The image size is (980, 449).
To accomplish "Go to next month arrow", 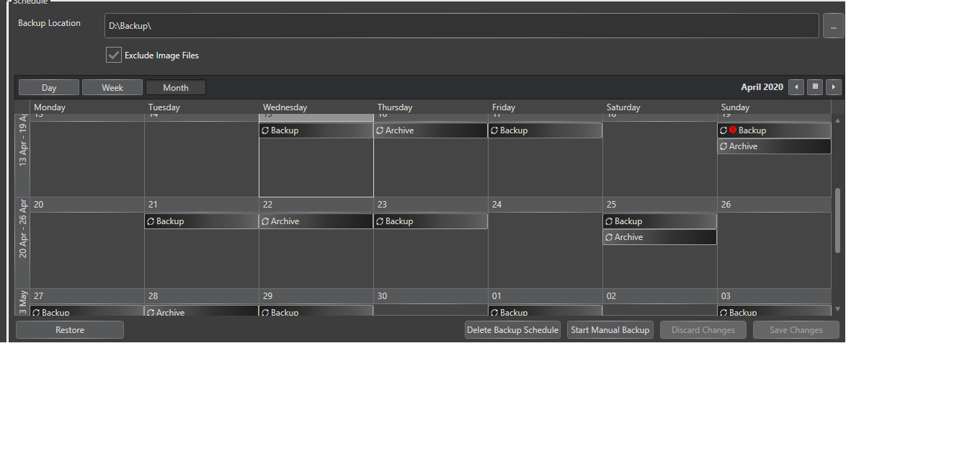I will pos(834,87).
